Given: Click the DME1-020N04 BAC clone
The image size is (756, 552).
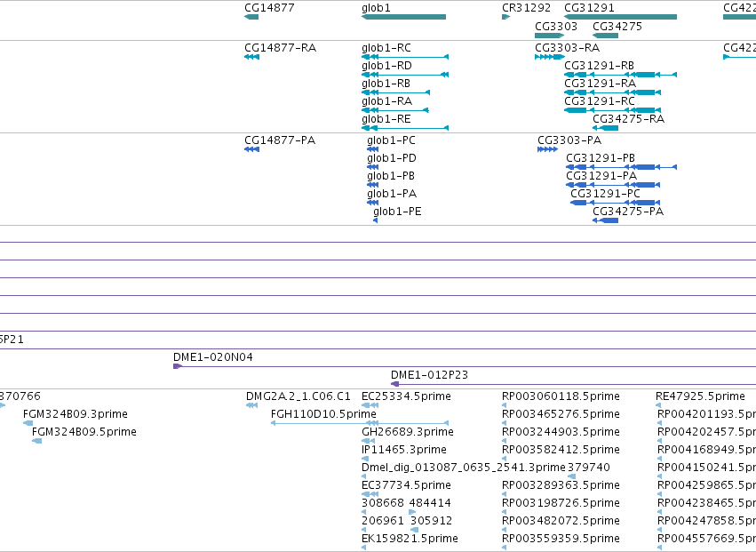Looking at the screenshot, I should point(465,367).
